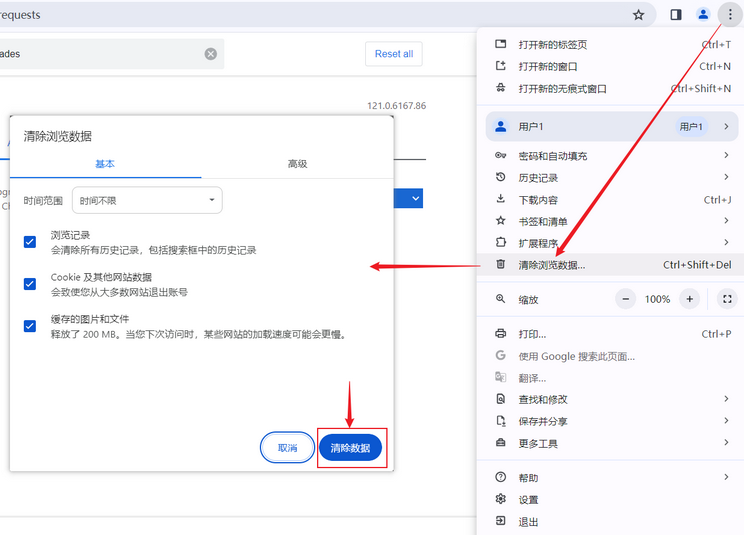This screenshot has height=535, width=744.
Task: Expand 书签和清单 submenu arrow
Action: (726, 221)
